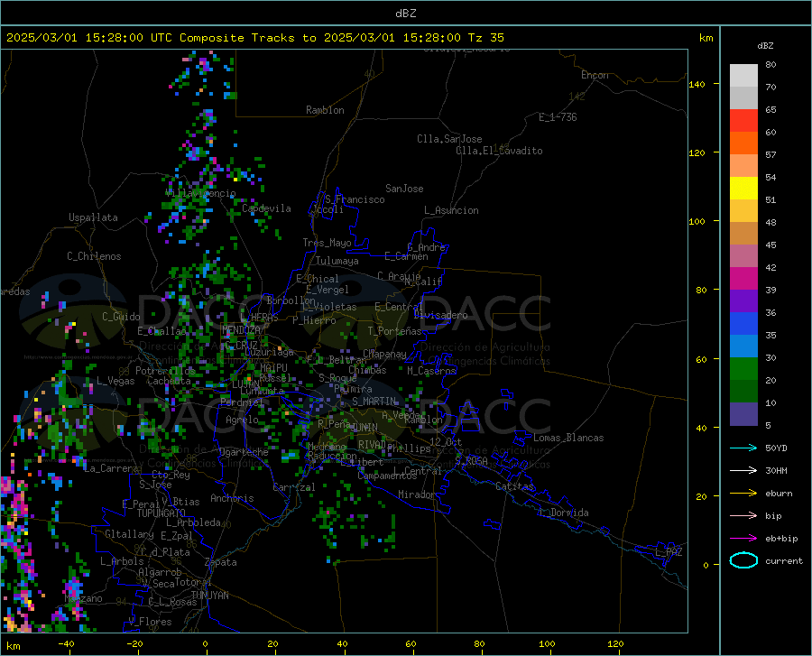This screenshot has height=656, width=812.
Task: Click the MAIPU map label
Action: tap(273, 367)
